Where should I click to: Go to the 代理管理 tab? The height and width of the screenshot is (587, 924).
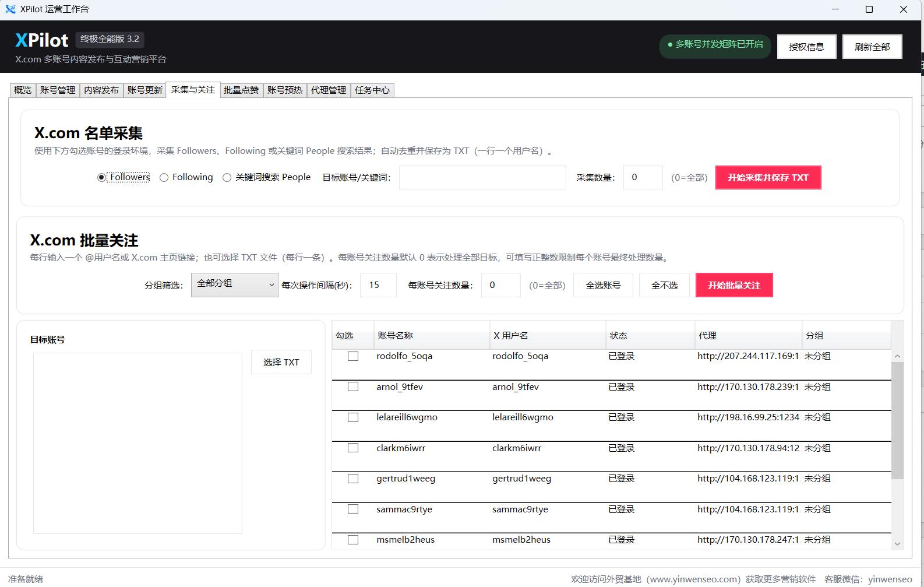[329, 90]
